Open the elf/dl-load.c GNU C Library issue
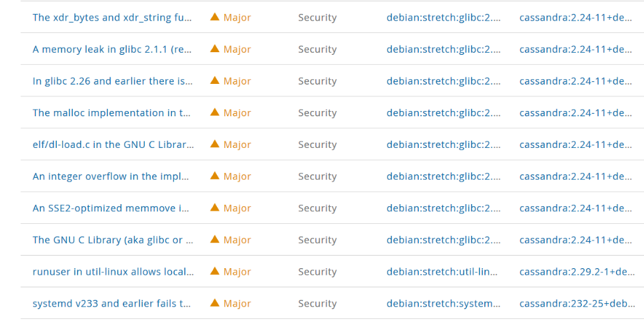Viewport: 644px width, 323px height. (113, 145)
